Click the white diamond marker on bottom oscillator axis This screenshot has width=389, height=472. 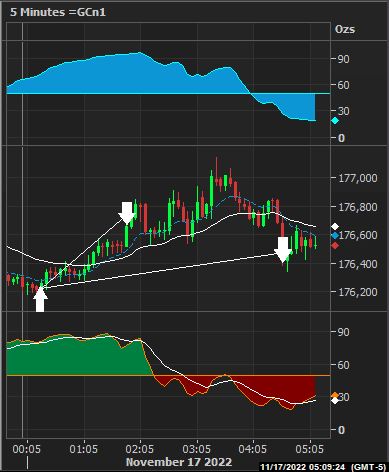click(335, 400)
